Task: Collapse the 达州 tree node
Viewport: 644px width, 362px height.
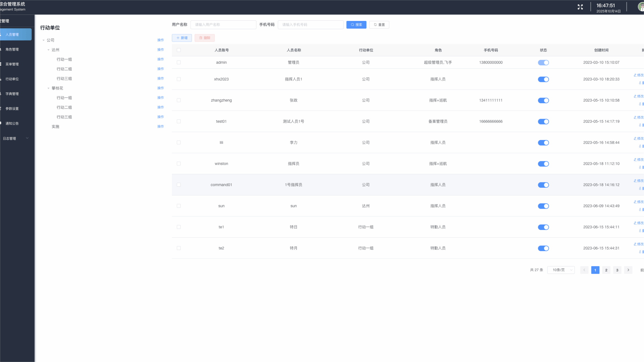Action: pos(48,50)
